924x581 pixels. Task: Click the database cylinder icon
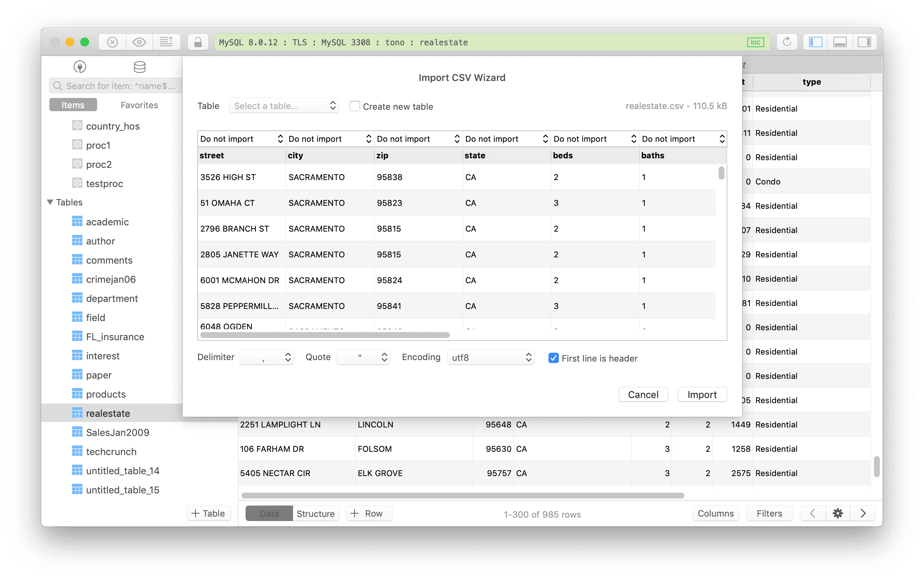click(x=139, y=67)
